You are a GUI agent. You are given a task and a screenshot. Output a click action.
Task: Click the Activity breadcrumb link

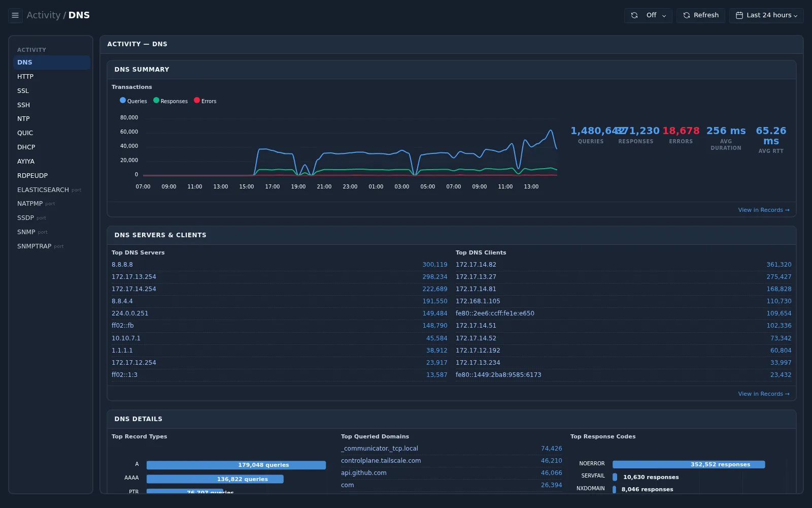coord(44,15)
